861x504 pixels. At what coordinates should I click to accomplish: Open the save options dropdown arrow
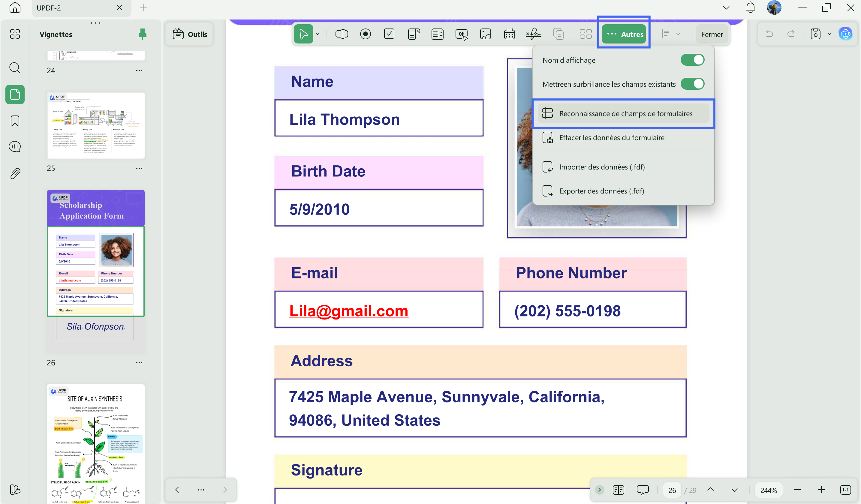coord(829,34)
